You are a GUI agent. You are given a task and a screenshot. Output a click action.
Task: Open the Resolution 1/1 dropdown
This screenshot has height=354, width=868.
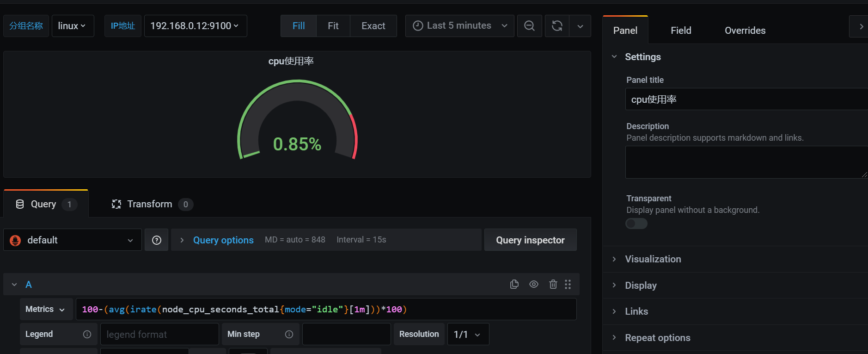coord(468,334)
